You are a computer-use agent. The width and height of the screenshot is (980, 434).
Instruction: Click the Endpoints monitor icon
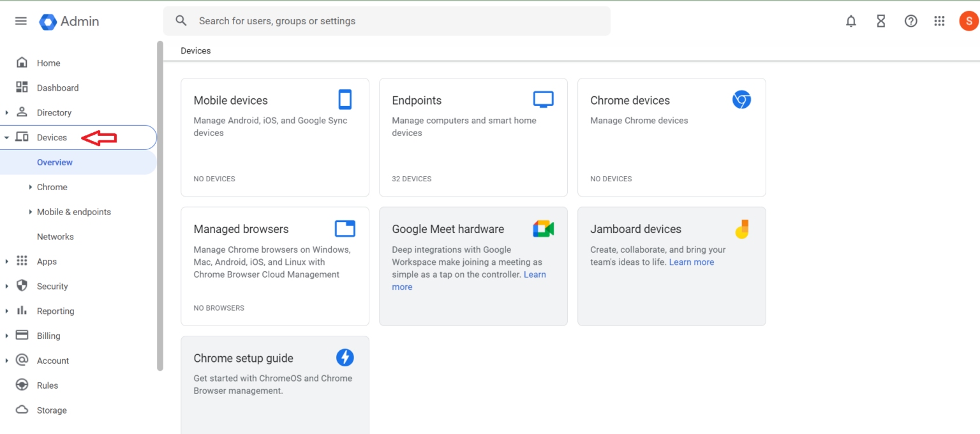(x=543, y=99)
